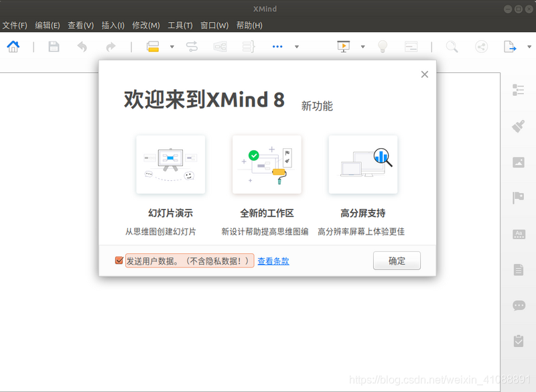Viewport: 536px width, 392px height.
Task: Click the 全新的工作区 heading text
Action: (267, 213)
